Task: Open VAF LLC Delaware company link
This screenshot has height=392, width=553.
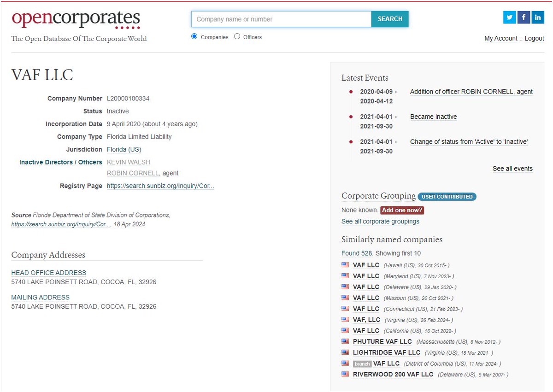Action: click(x=366, y=287)
